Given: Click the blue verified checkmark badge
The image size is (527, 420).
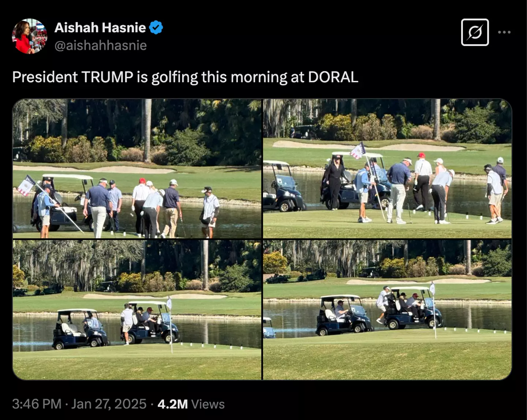Looking at the screenshot, I should [156, 28].
